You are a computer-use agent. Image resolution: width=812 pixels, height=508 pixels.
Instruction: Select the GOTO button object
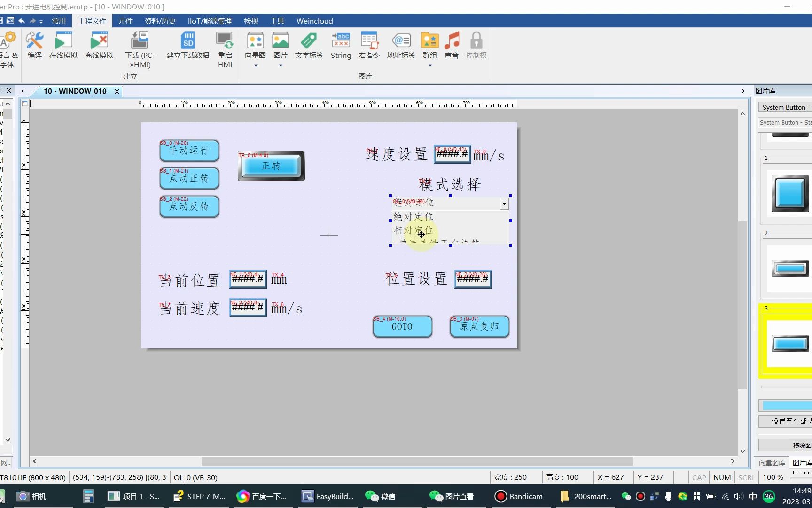(x=403, y=326)
